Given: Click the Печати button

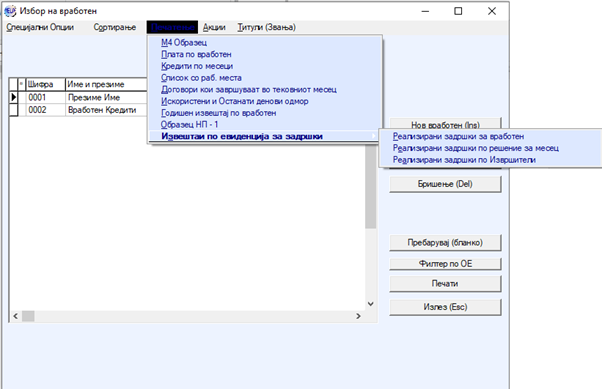Looking at the screenshot, I should coord(445,284).
